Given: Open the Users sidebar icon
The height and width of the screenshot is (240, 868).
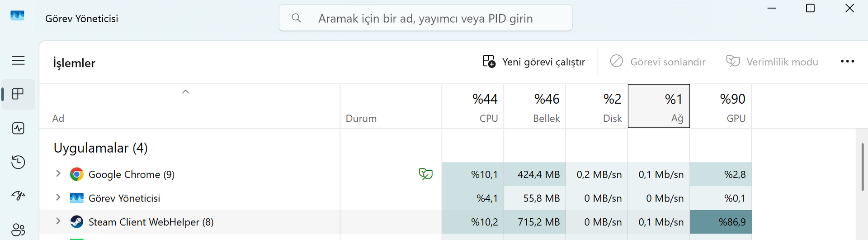Looking at the screenshot, I should (x=18, y=230).
